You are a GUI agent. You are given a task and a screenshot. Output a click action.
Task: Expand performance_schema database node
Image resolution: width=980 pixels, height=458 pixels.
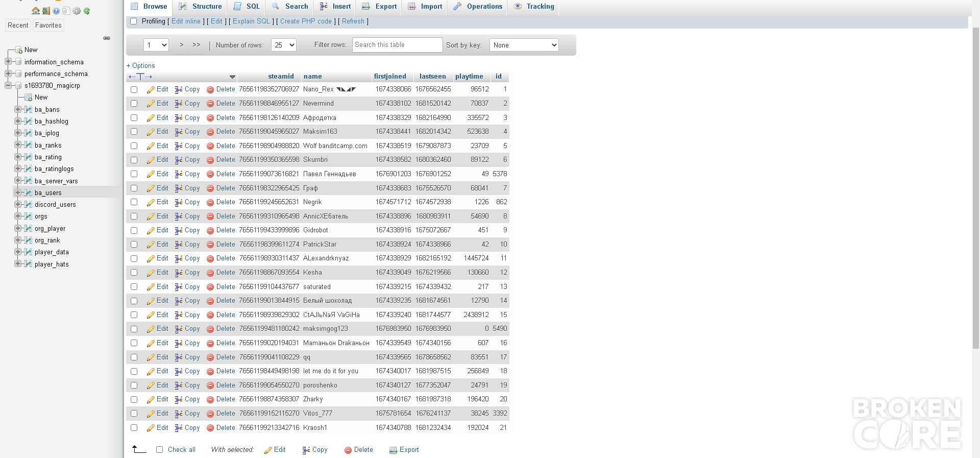pyautogui.click(x=8, y=74)
